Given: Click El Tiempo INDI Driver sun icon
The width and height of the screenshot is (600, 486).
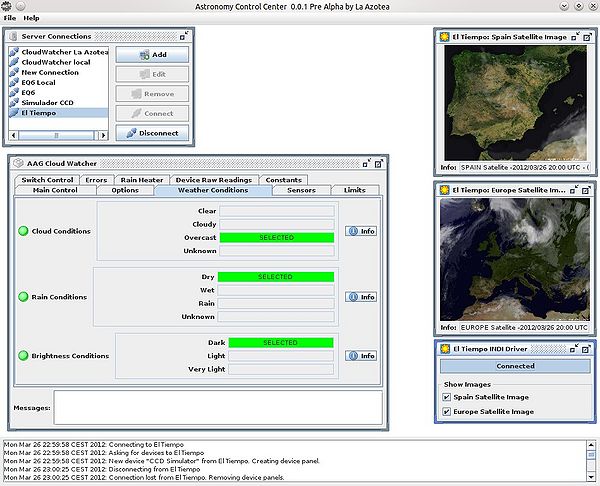Looking at the screenshot, I should 445,349.
